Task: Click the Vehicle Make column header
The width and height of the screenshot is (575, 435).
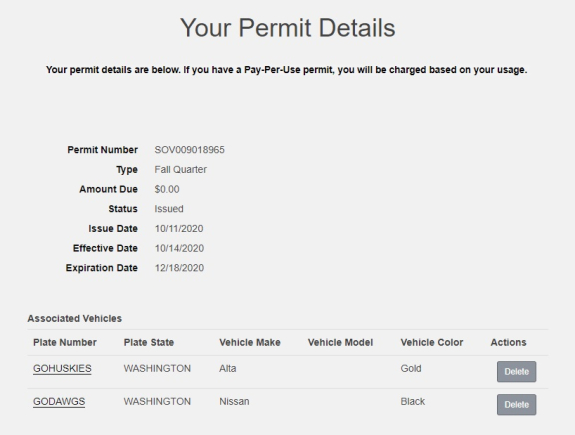Action: click(x=250, y=342)
